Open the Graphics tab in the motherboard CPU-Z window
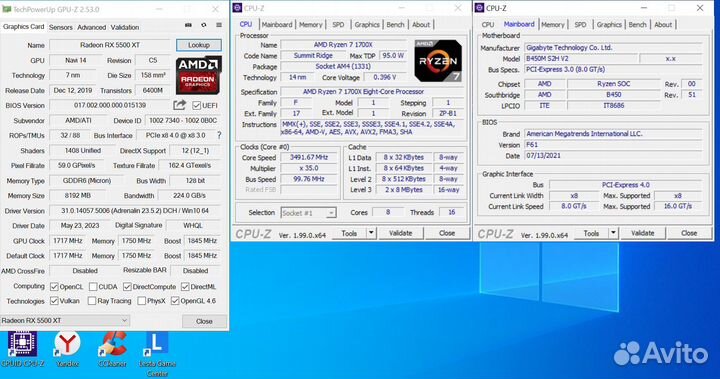The width and height of the screenshot is (720, 379). click(609, 24)
